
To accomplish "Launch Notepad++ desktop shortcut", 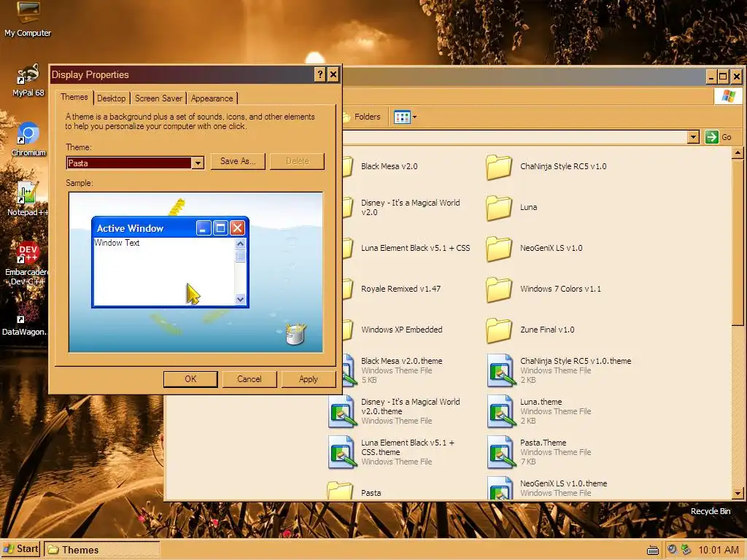I will tap(28, 199).
